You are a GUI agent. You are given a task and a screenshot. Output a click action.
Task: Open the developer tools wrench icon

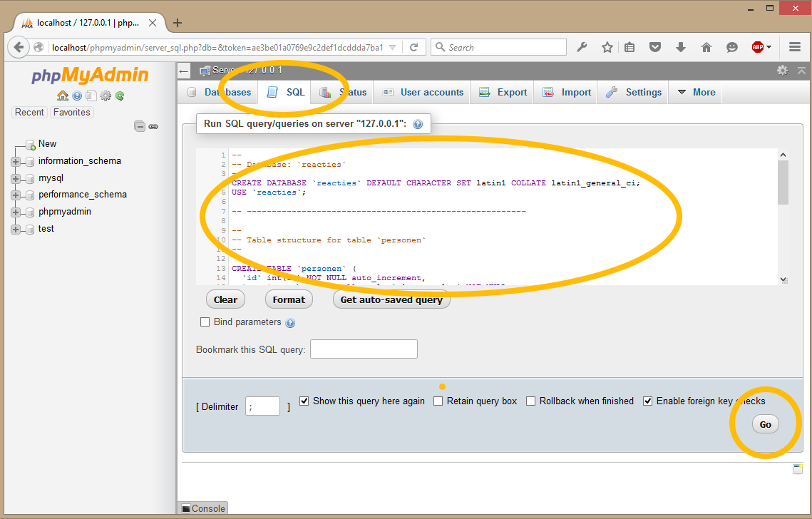[582, 47]
